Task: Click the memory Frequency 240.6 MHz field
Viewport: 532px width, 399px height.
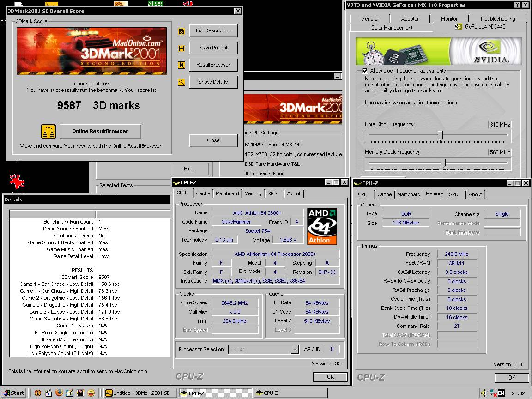Action: (457, 254)
